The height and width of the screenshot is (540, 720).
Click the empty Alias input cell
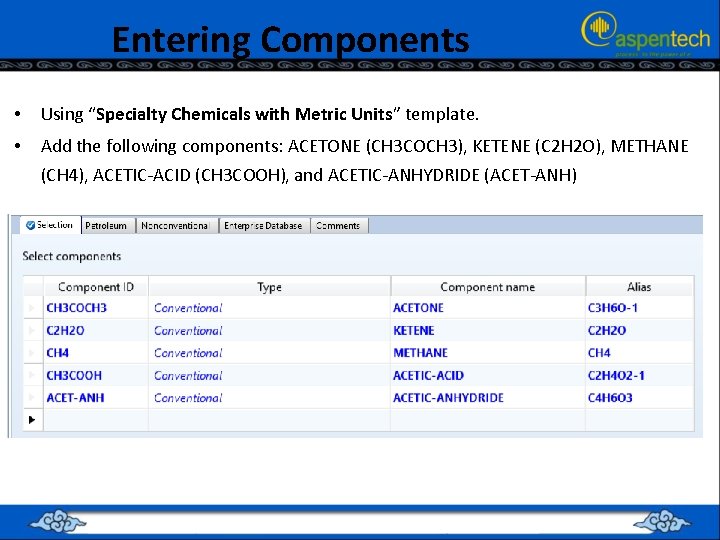pos(639,420)
